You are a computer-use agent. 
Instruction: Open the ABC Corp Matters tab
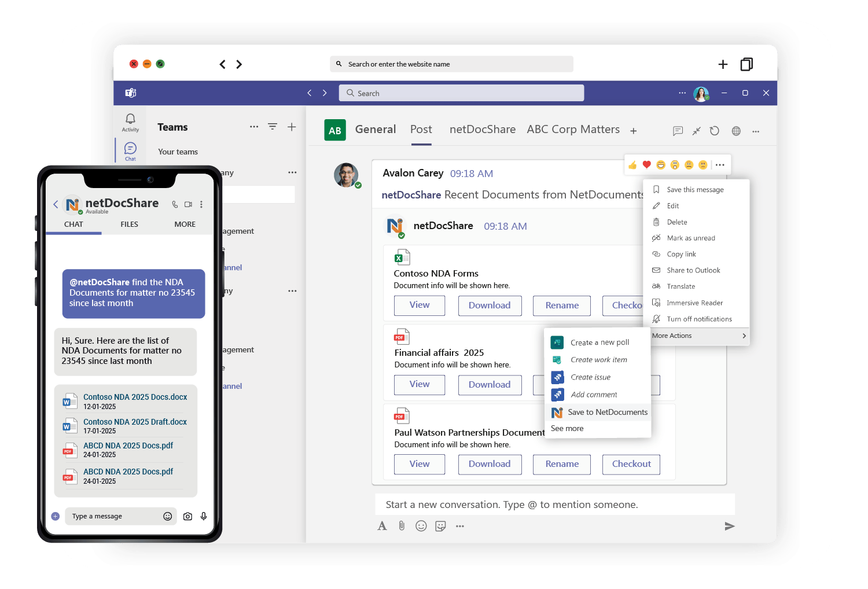(573, 130)
